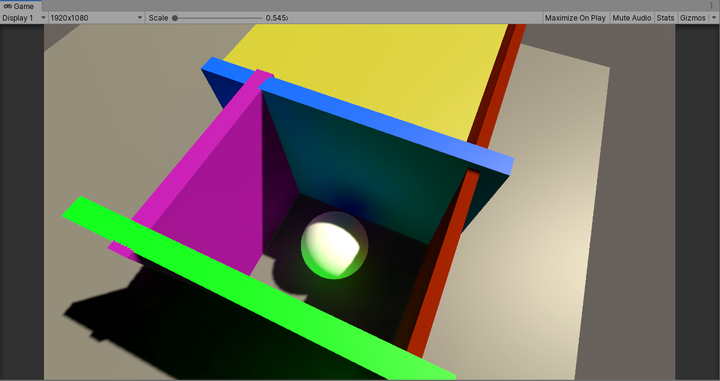
Task: Click the glowing white sphere
Action: pyautogui.click(x=334, y=245)
